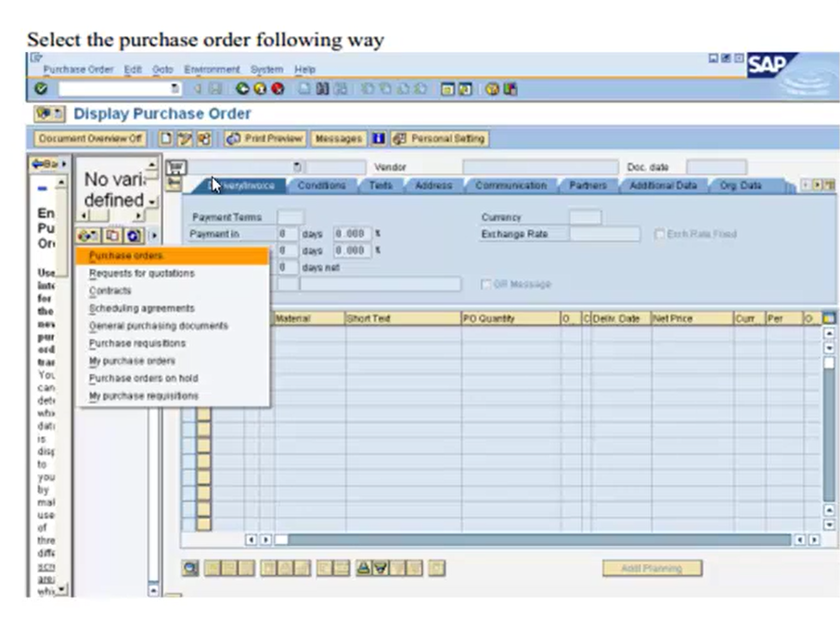Click the Create New Session icon
840x621 pixels.
point(447,89)
